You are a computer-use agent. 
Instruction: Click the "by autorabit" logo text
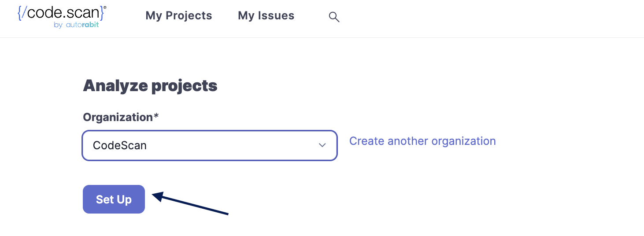[x=76, y=25]
